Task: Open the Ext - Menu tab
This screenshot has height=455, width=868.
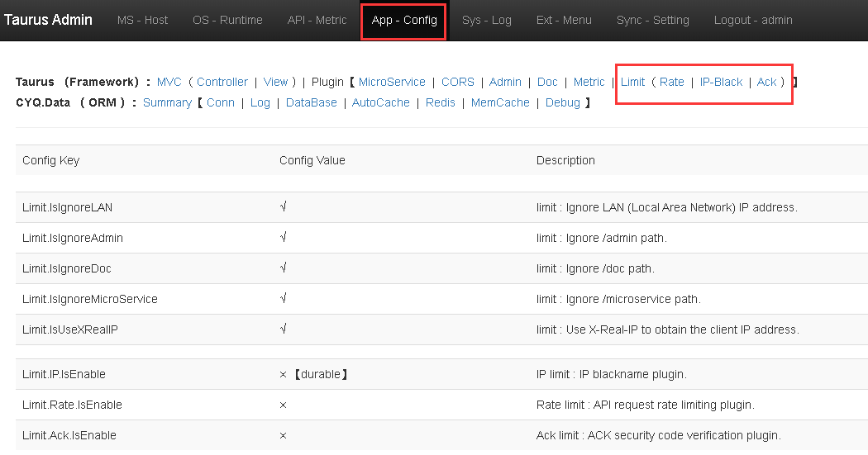Action: coord(564,20)
